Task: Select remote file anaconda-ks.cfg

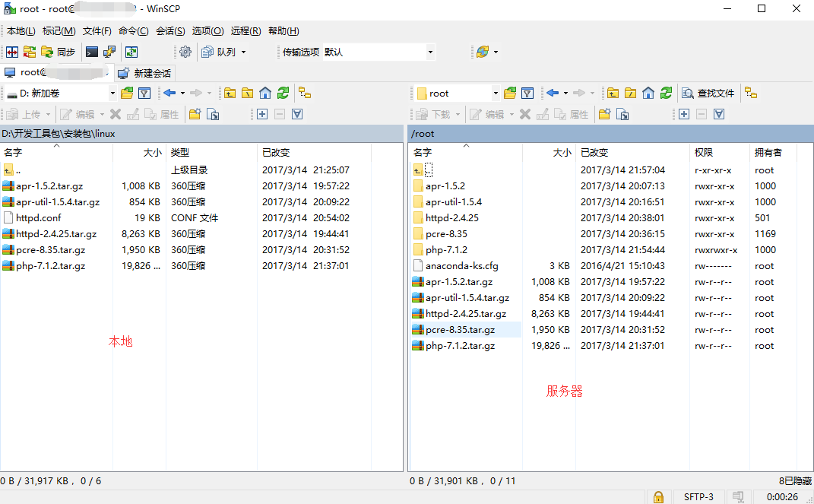Action: [461, 266]
